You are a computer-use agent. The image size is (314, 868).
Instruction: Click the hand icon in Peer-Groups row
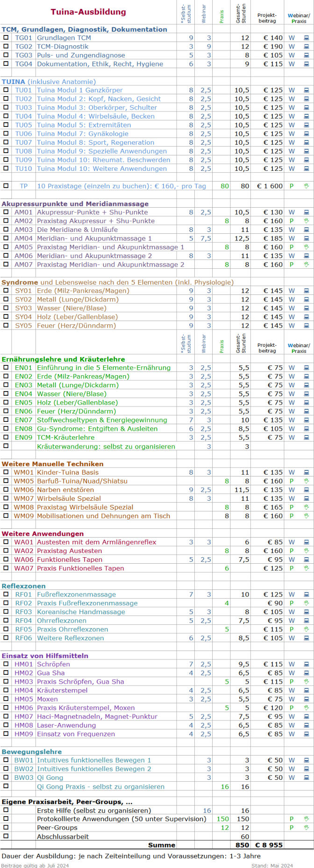(307, 827)
